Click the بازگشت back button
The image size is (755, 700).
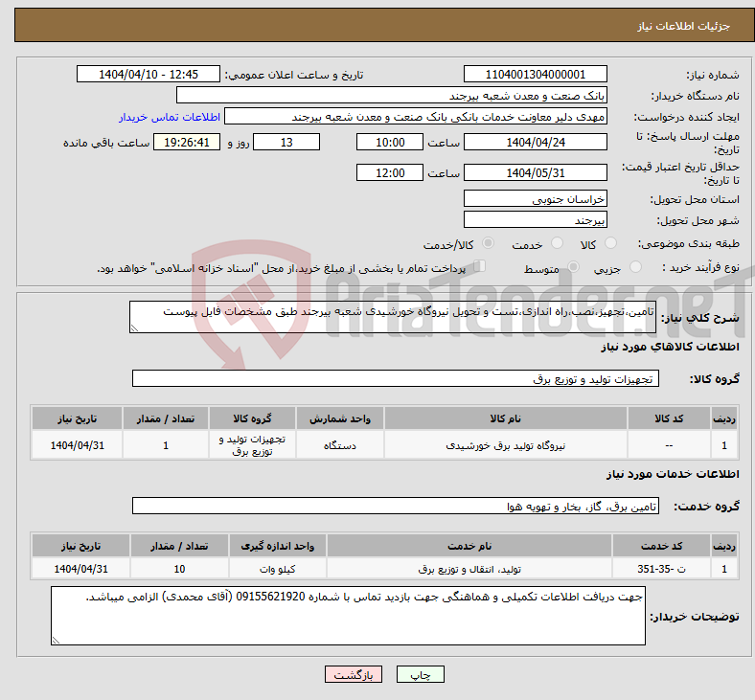(354, 674)
